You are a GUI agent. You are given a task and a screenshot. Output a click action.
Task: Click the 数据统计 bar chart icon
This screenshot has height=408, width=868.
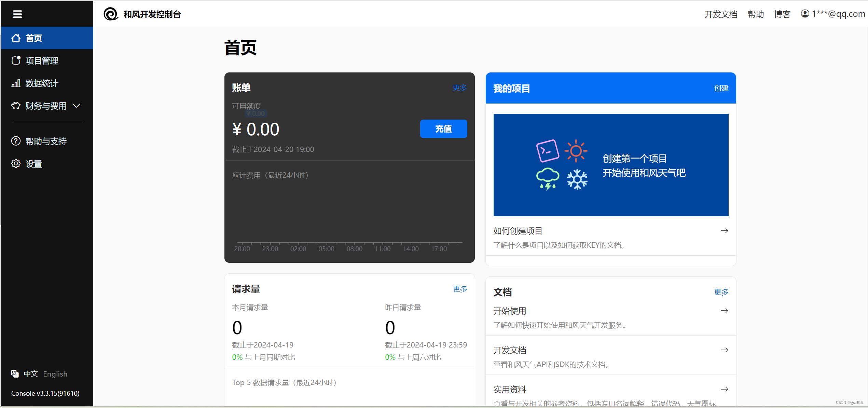[x=16, y=83]
